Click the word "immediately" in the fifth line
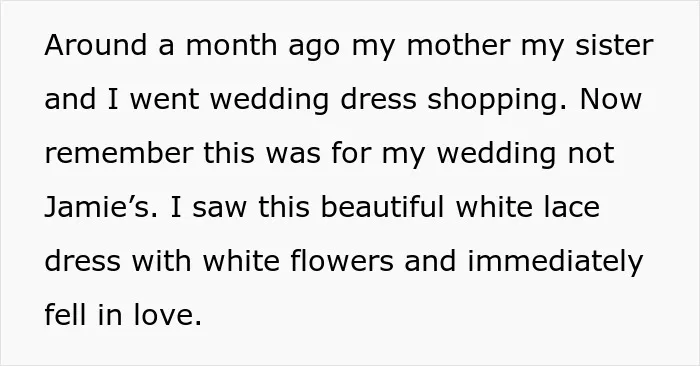The image size is (700, 366). (555, 261)
